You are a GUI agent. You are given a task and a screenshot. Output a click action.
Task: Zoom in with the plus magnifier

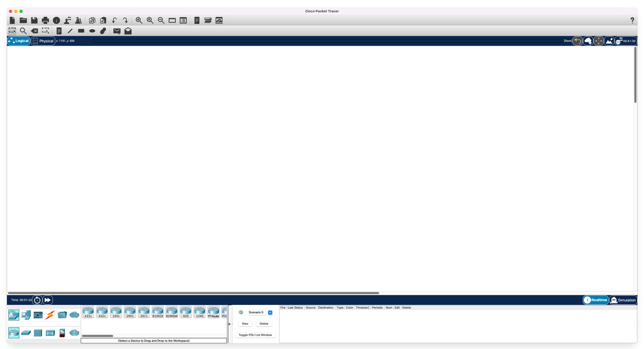pos(139,20)
